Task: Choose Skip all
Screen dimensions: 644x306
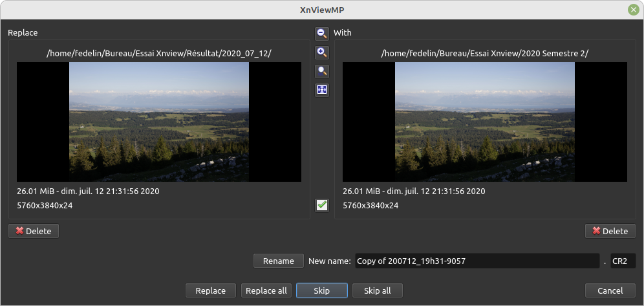Action: point(378,291)
